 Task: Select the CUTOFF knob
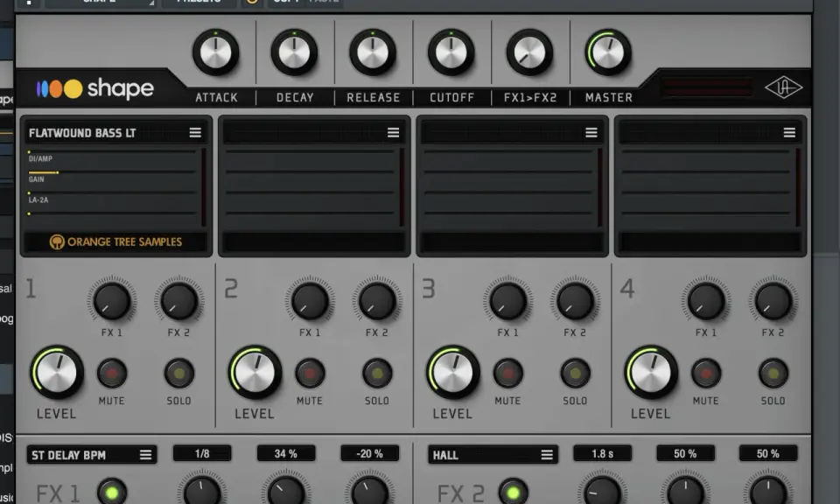point(451,52)
